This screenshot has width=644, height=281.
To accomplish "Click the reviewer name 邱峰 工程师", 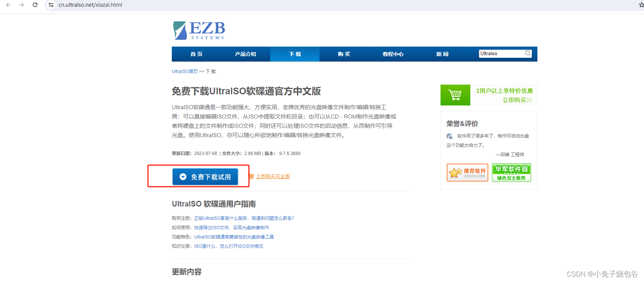I will coord(512,155).
